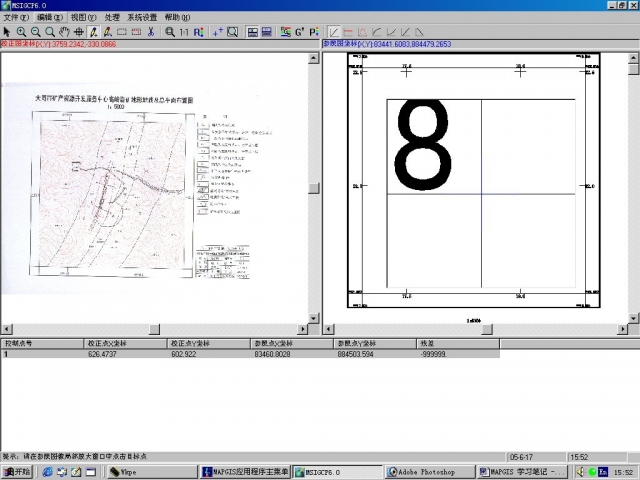Switch to Adobe Photoshop in taskbar

(x=430, y=472)
